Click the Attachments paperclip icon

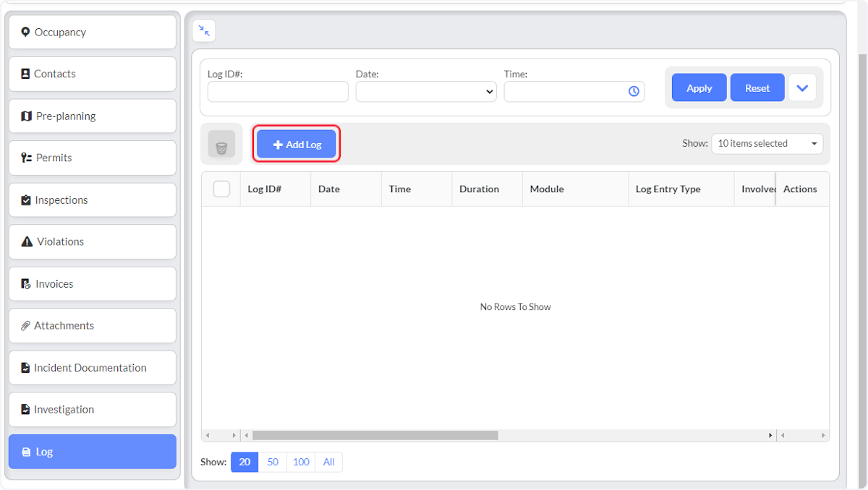(x=26, y=326)
